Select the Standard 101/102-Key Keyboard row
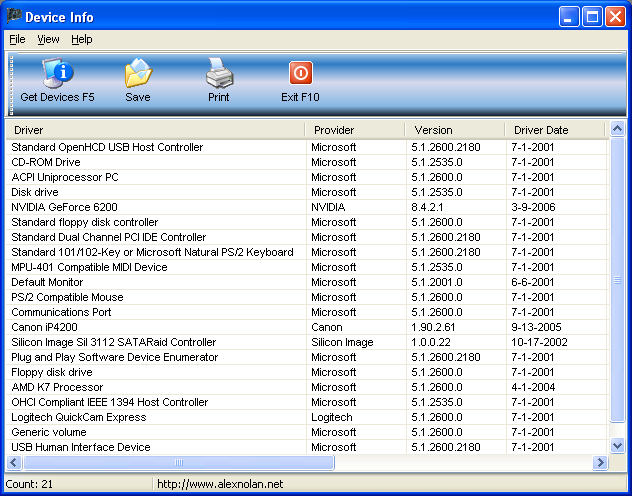Viewport: 632px width, 496px height. pyautogui.click(x=306, y=252)
